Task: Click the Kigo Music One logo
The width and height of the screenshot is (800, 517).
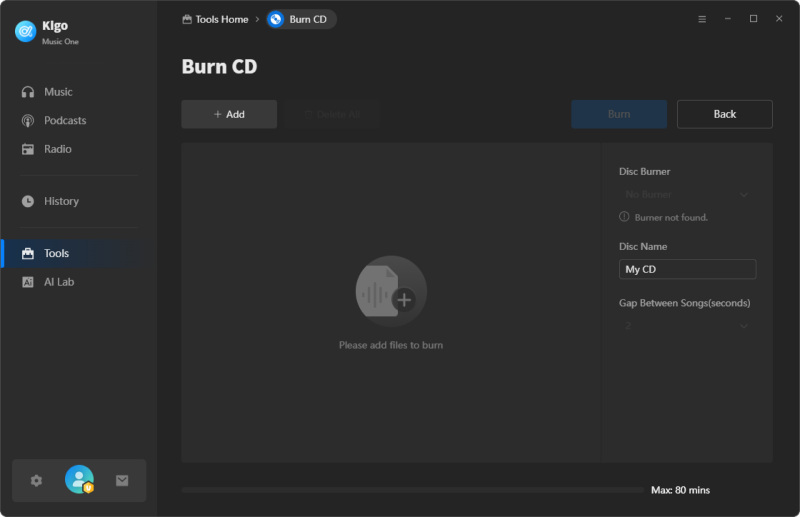Action: point(25,31)
